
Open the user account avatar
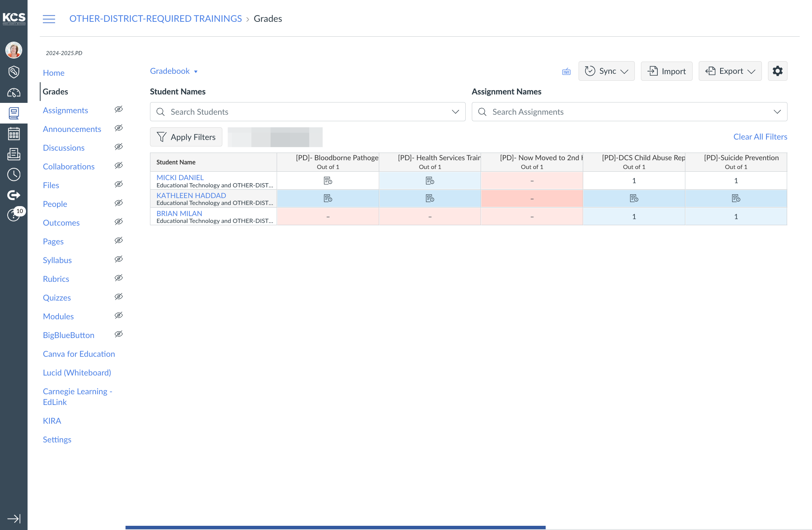[14, 50]
